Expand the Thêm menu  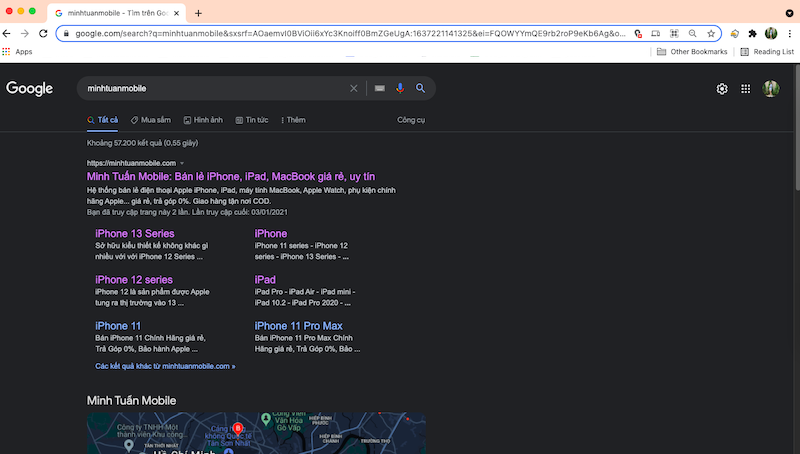tap(293, 120)
